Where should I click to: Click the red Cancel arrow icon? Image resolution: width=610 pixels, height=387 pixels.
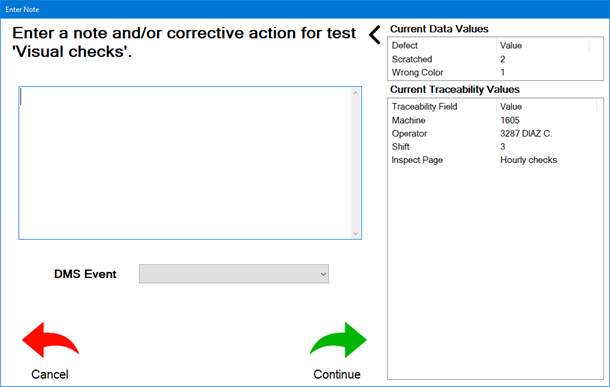coord(51,340)
